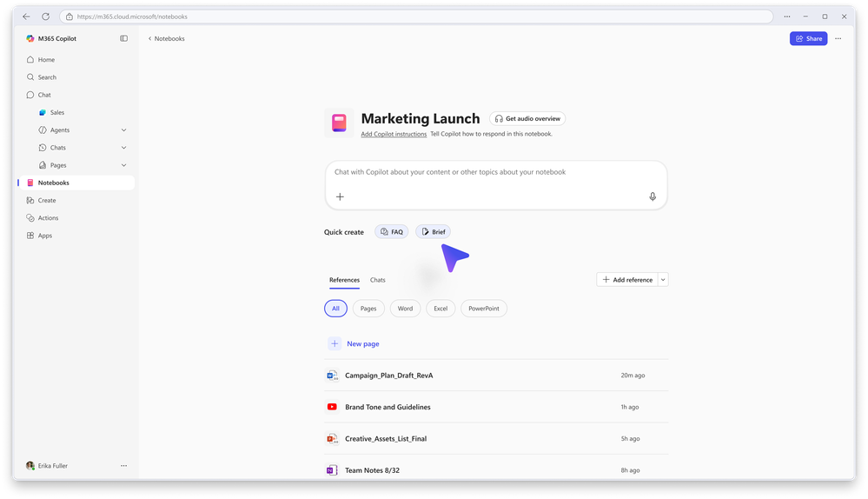Click the Get audio overview button
Image resolution: width=868 pixels, height=499 pixels.
pyautogui.click(x=527, y=118)
